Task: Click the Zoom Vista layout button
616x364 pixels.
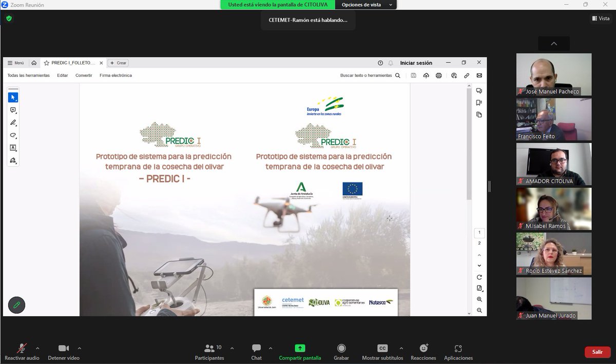Action: [601, 18]
